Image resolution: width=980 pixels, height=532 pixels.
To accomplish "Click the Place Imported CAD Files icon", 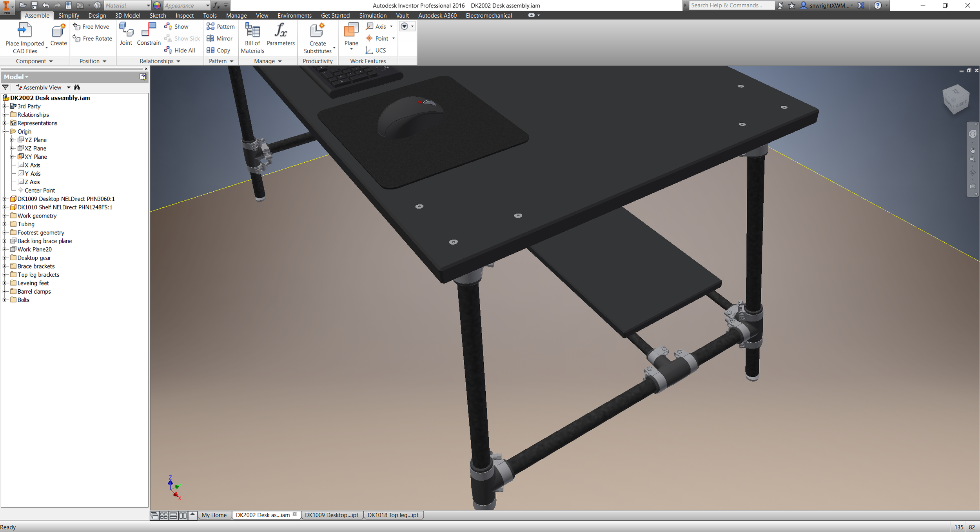I will [25, 31].
